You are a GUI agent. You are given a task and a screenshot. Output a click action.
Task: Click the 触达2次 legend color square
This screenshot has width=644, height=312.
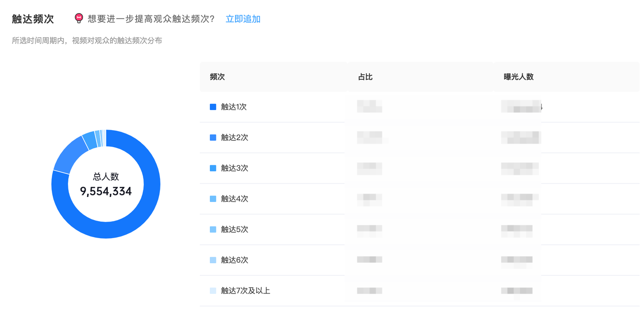click(x=213, y=138)
